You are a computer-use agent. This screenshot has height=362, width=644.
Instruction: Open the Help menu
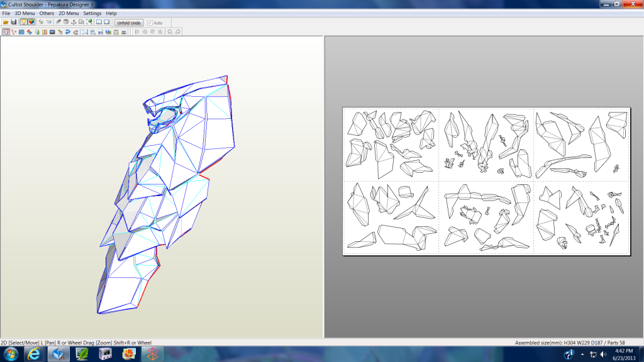[111, 13]
